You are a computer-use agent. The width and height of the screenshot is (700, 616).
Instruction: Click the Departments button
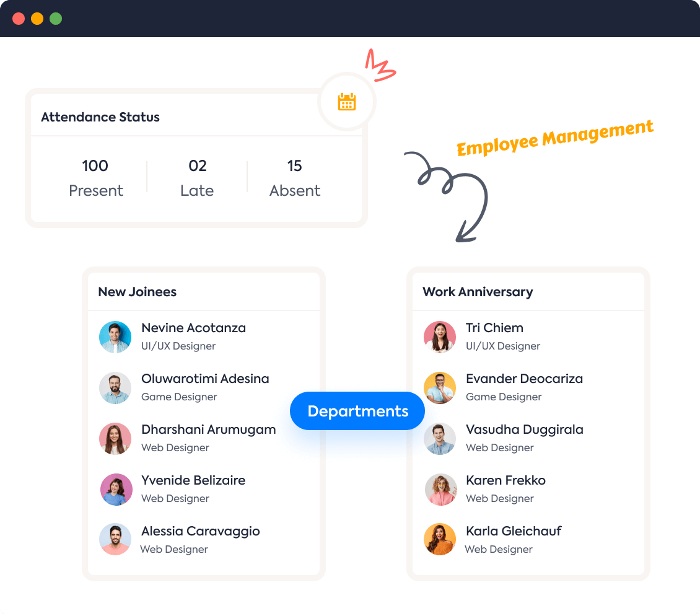point(357,410)
